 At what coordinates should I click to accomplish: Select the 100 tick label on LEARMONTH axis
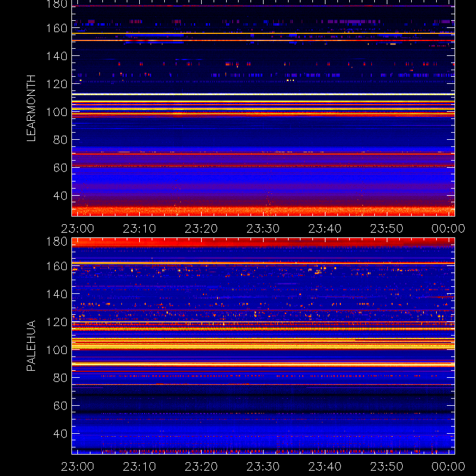coord(57,112)
